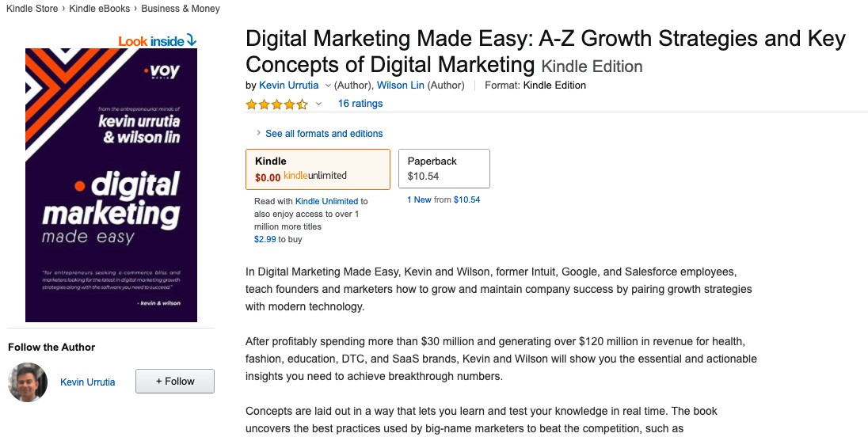Open Kevin Urrutia's author profile photo
The width and height of the screenshot is (868, 437).
pyautogui.click(x=28, y=382)
